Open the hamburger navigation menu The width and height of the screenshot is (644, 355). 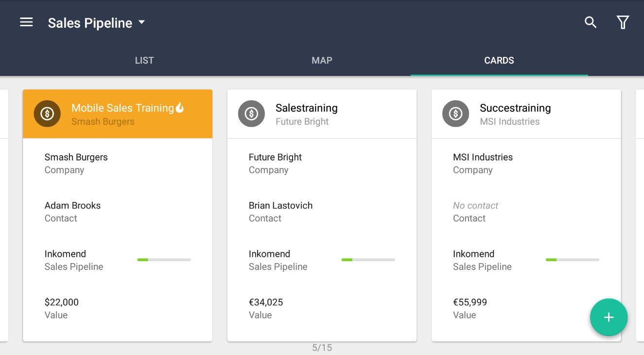tap(26, 22)
